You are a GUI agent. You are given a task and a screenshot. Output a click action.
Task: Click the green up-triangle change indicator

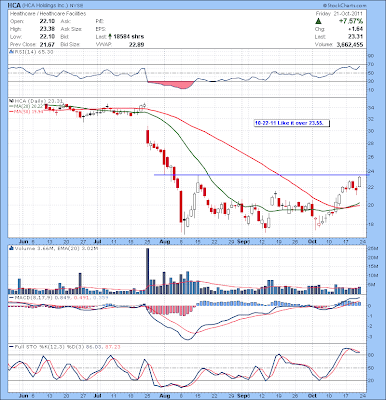click(318, 21)
